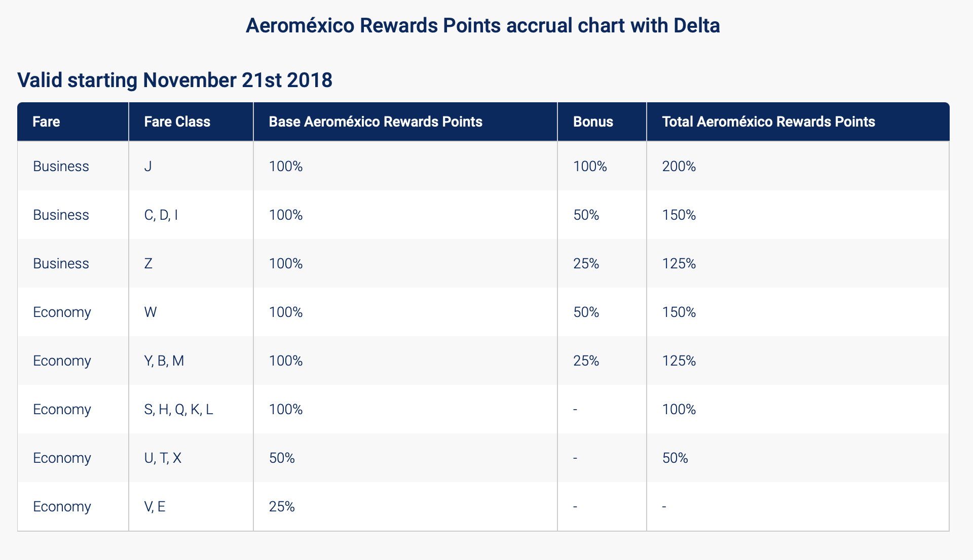Click the 100% bonus cell for J
The image size is (973, 560).
tap(590, 166)
